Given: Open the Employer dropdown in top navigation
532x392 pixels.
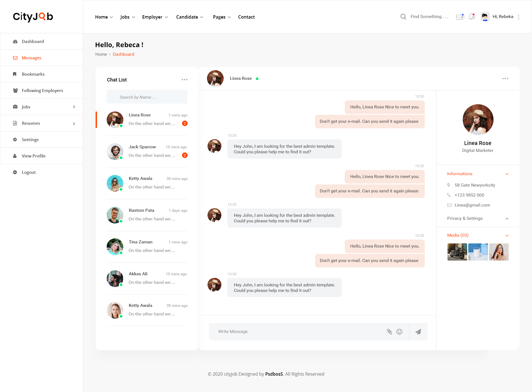Looking at the screenshot, I should pyautogui.click(x=155, y=17).
